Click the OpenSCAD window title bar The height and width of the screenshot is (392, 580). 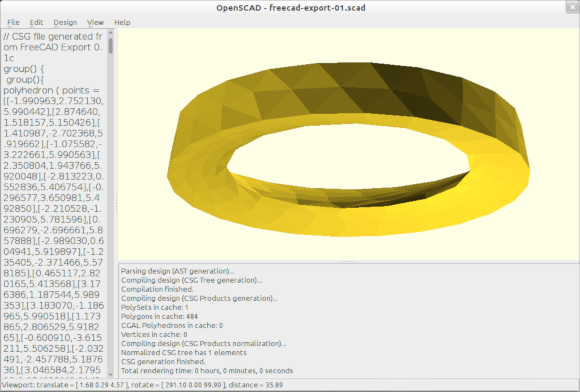(x=291, y=8)
